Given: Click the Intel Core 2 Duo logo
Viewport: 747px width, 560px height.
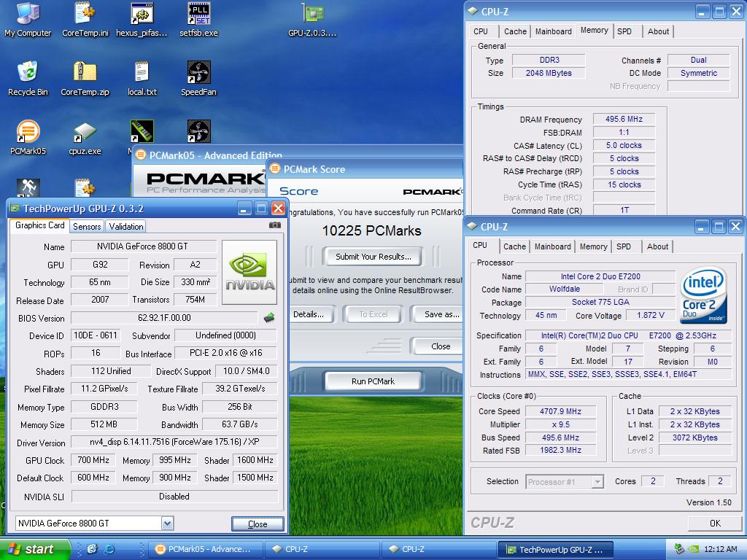Looking at the screenshot, I should [x=704, y=295].
